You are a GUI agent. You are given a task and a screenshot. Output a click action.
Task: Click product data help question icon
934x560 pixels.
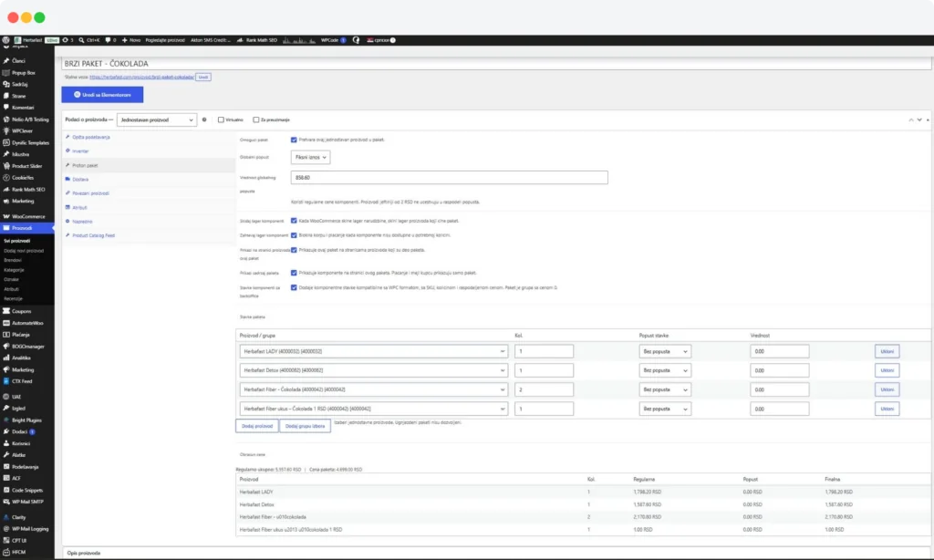point(204,119)
